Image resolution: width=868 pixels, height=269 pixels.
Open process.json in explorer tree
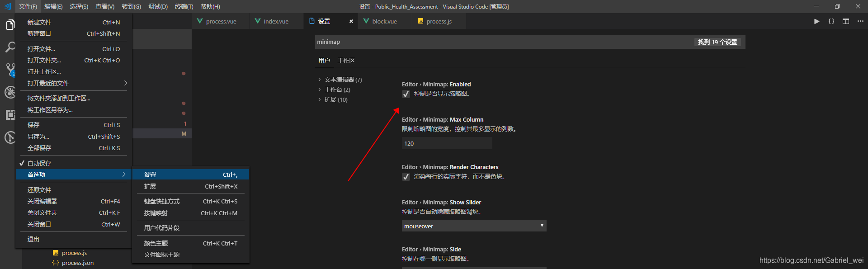point(78,263)
